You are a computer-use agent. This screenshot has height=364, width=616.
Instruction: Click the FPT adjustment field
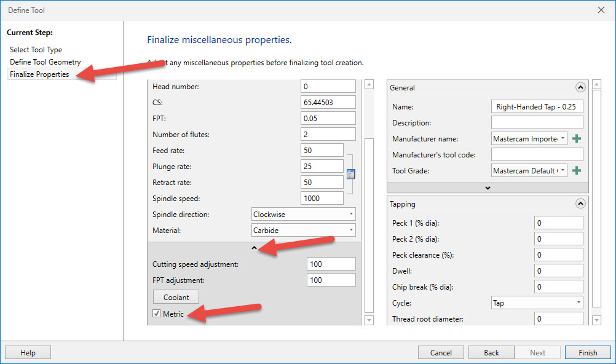[331, 280]
